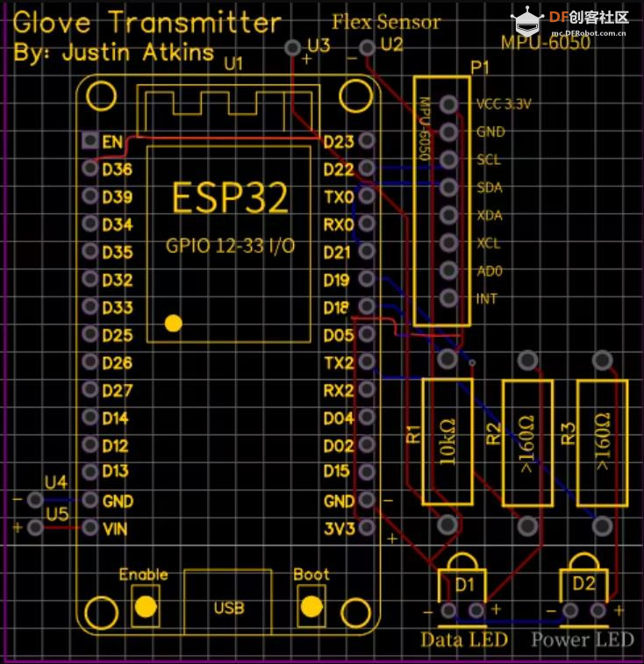Click the SCL pin pad

coord(448,160)
